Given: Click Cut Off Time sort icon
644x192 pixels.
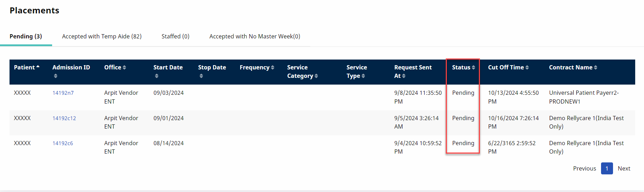Looking at the screenshot, I should tap(527, 68).
